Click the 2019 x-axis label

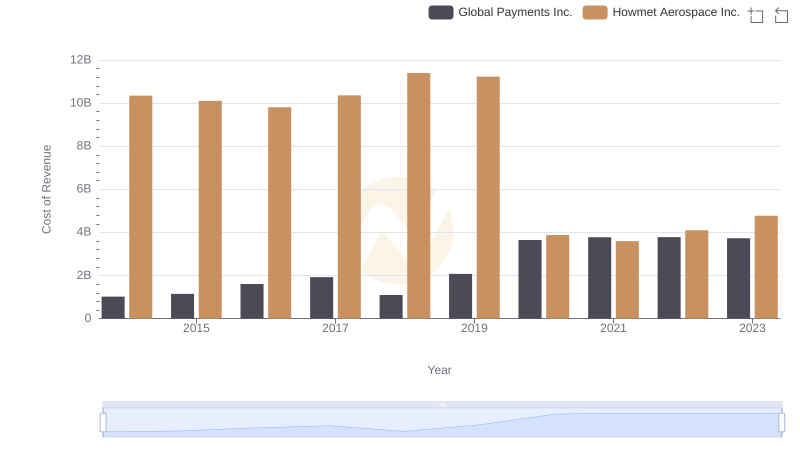(x=474, y=328)
